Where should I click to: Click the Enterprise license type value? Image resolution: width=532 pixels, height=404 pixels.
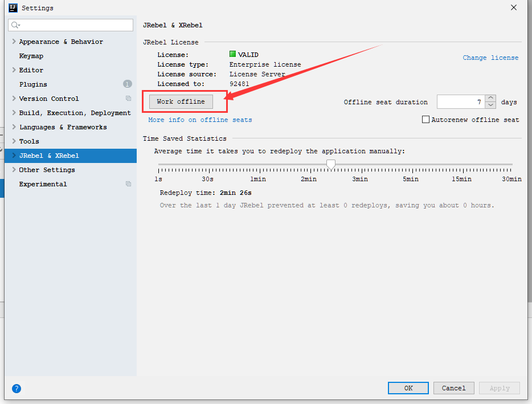click(x=265, y=64)
